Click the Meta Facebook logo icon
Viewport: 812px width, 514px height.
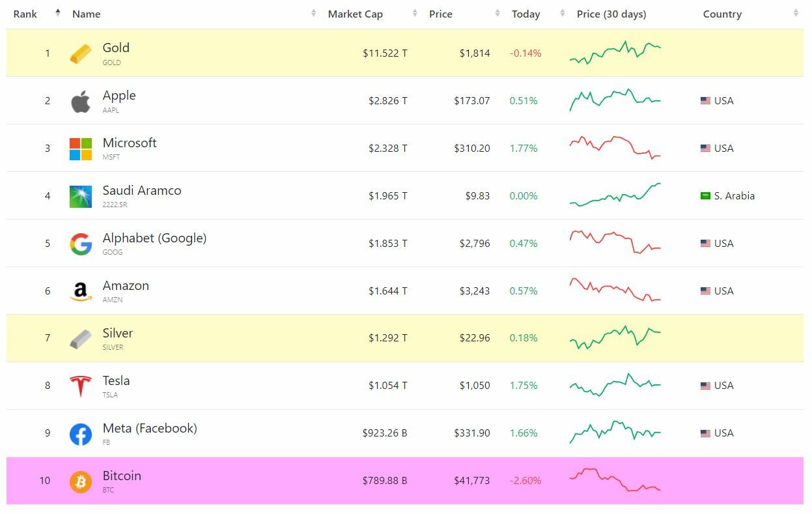[x=81, y=434]
